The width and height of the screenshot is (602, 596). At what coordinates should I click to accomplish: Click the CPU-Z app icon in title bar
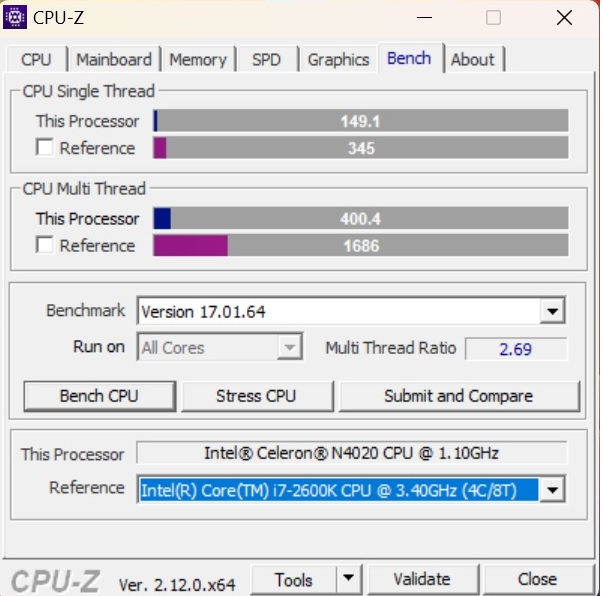coord(15,17)
